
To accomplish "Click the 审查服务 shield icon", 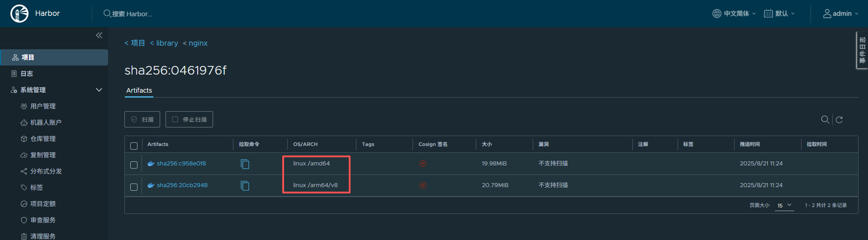I will 24,220.
